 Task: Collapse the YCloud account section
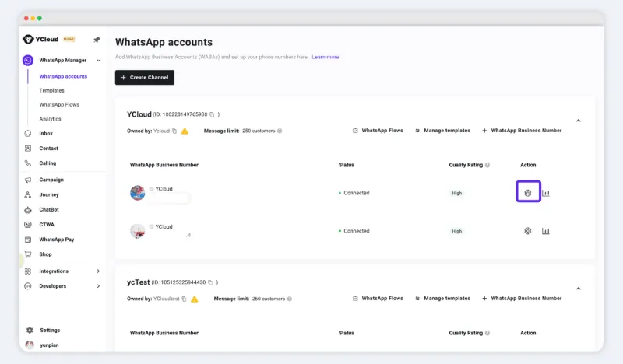click(579, 121)
